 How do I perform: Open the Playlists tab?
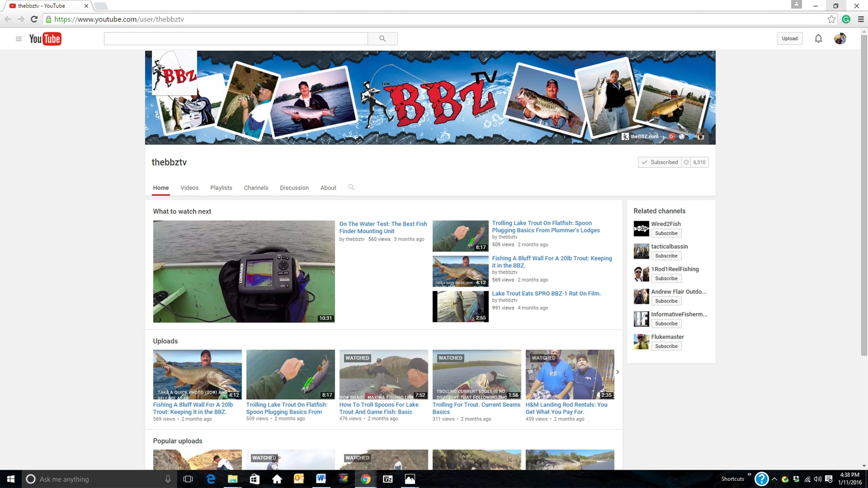coord(221,188)
